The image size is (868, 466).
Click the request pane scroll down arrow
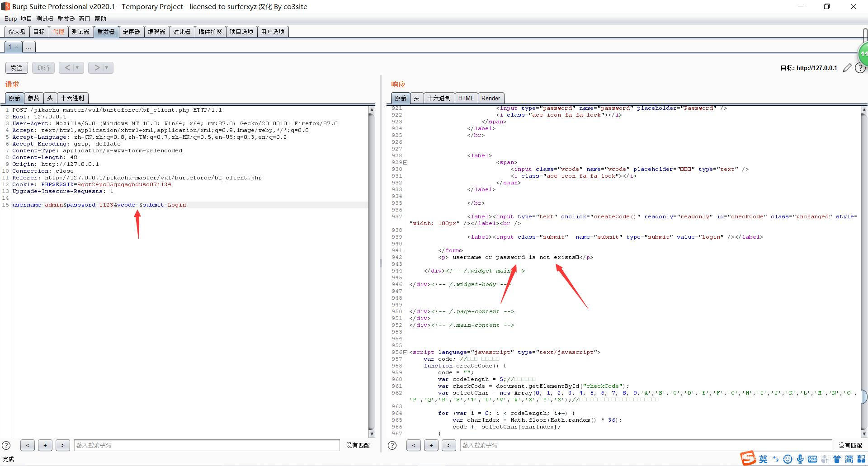(372, 434)
